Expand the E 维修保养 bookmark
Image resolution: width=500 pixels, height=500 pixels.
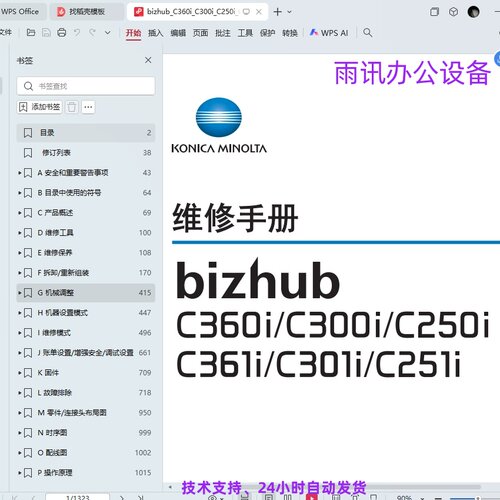20,253
